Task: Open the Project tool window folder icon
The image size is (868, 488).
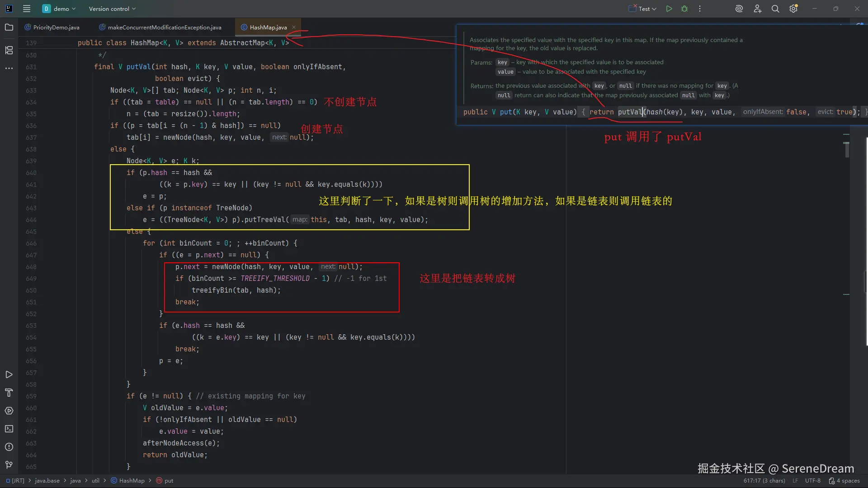Action: point(9,27)
